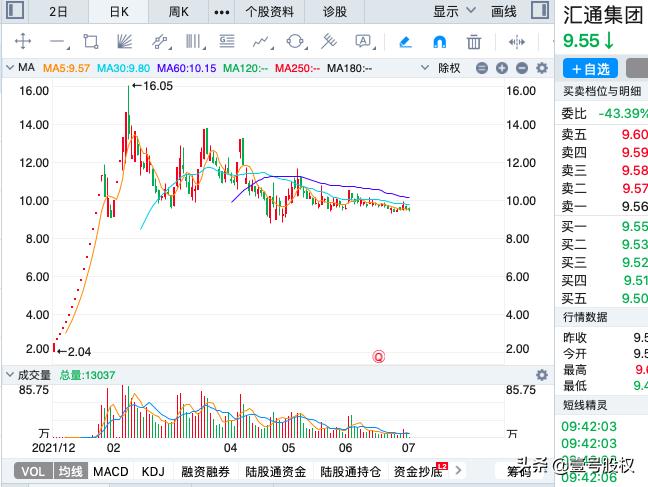
Task: Switch to the 2日 chart tab
Action: click(58, 12)
